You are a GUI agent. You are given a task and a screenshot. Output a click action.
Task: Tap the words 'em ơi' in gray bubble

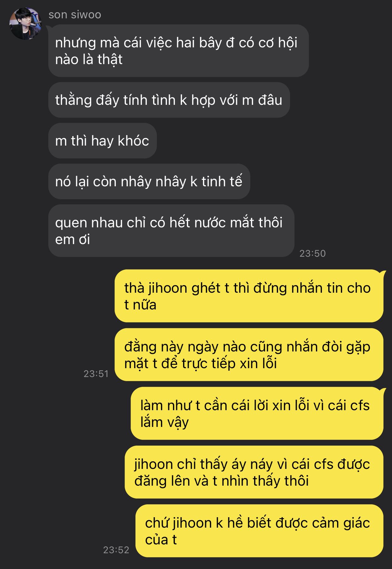tap(73, 239)
